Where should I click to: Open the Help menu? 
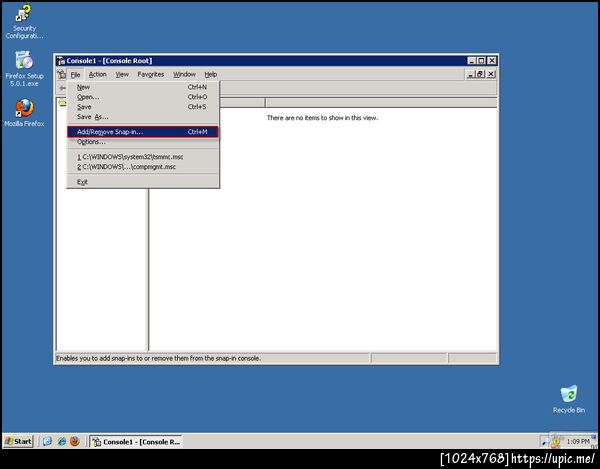tap(210, 74)
